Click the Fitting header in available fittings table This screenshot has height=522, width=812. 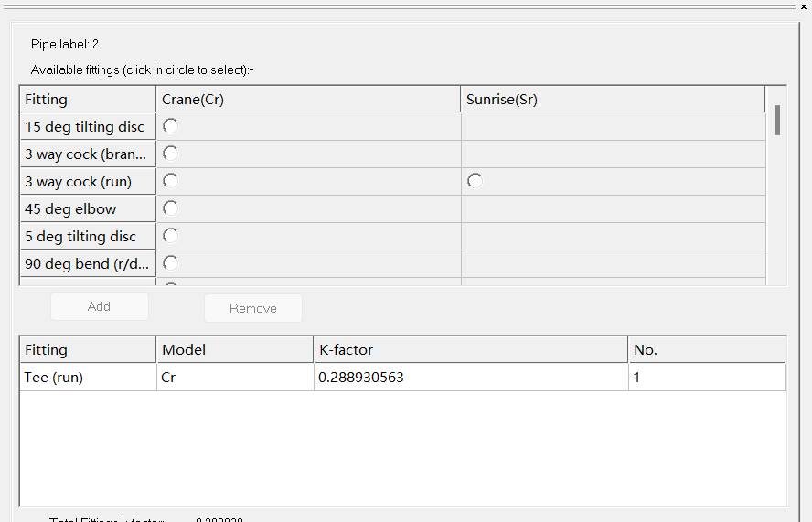[88, 100]
